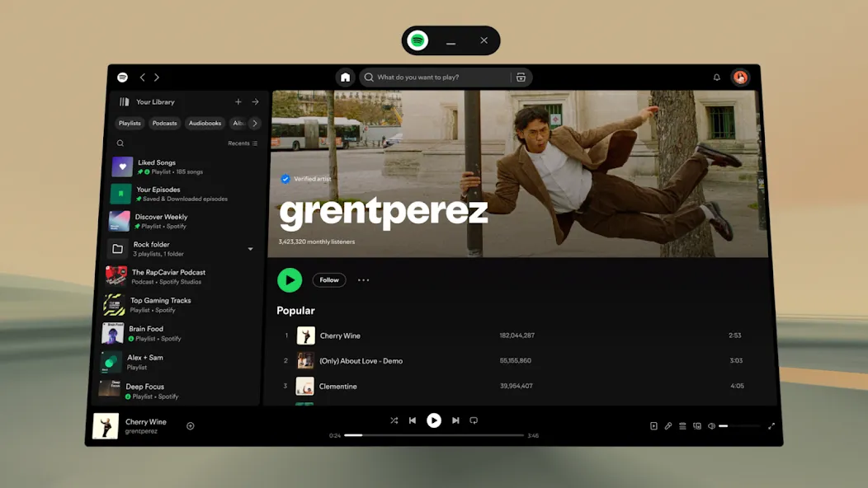
Task: Filter library by Audiobooks
Action: tap(205, 124)
